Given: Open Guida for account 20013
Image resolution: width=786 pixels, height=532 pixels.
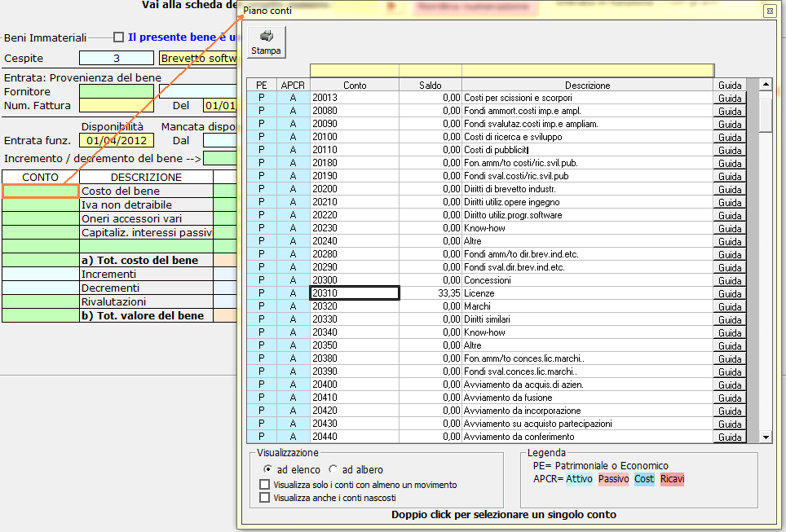Looking at the screenshot, I should click(730, 98).
